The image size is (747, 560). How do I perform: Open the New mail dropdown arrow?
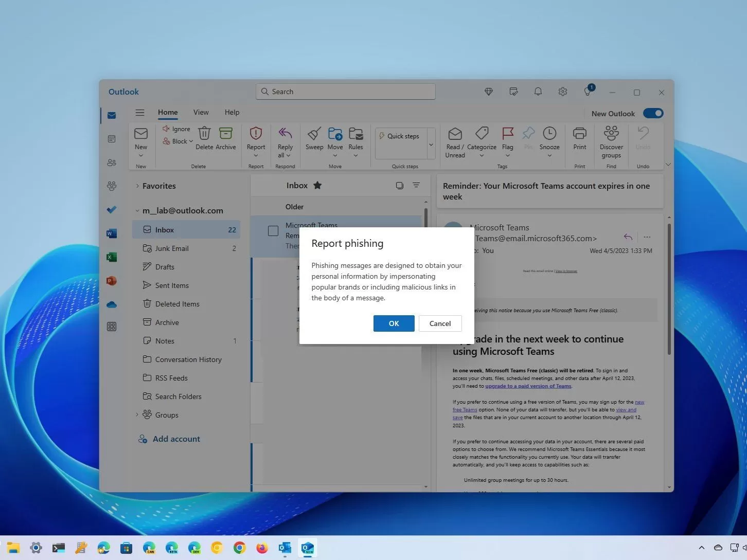tap(141, 155)
